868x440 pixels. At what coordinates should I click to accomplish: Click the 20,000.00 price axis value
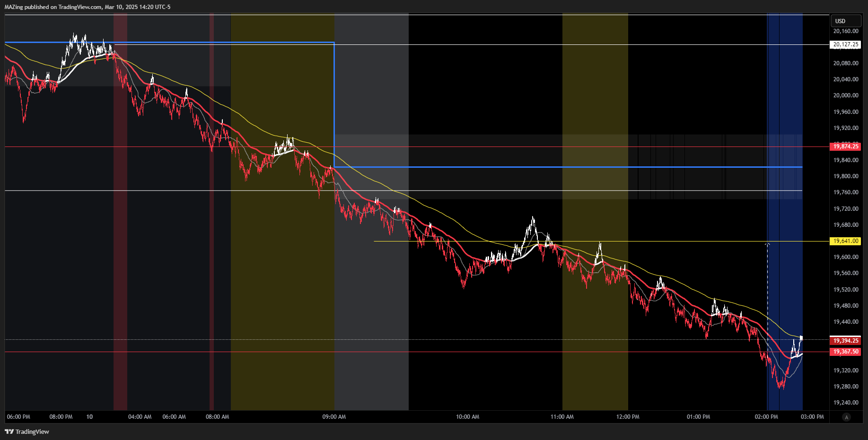(846, 95)
